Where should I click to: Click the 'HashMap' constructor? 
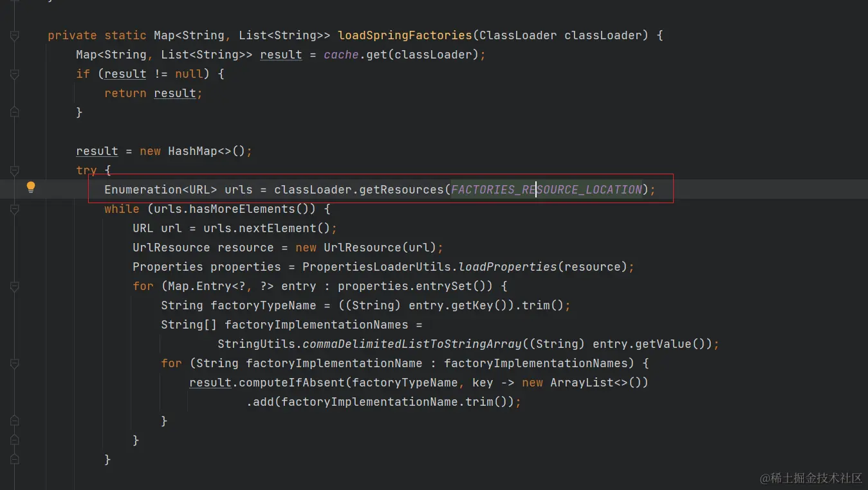pos(192,151)
